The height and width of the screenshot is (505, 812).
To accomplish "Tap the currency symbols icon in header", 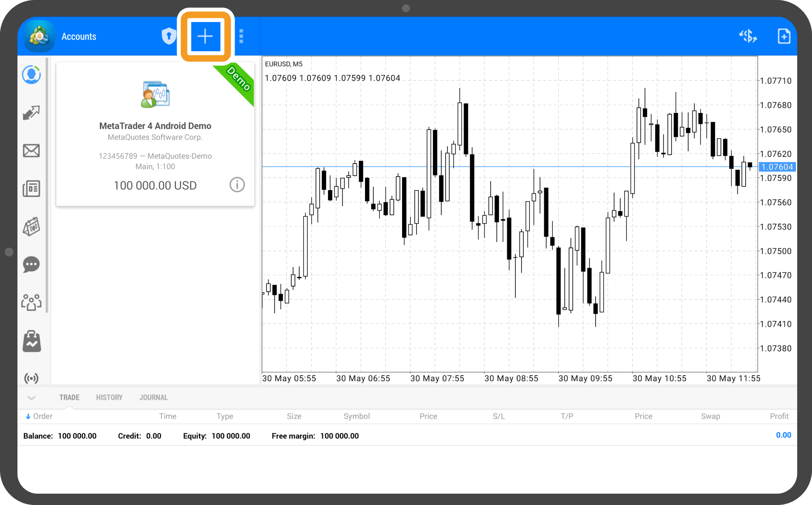I will (x=747, y=36).
